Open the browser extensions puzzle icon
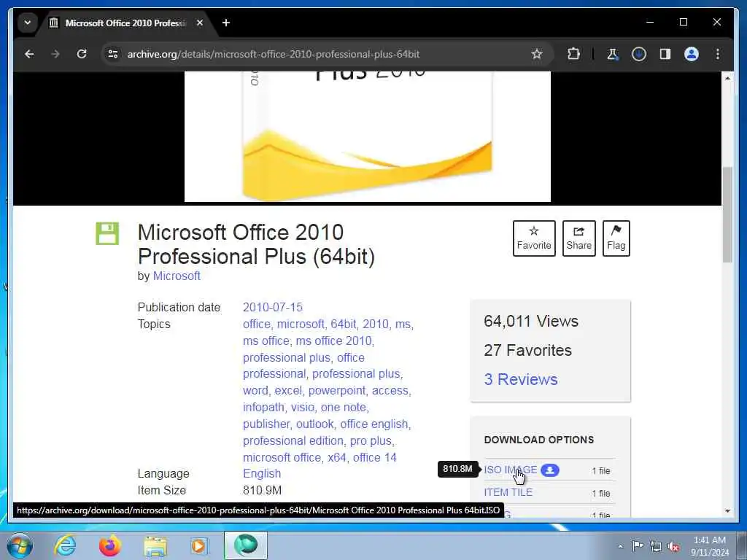Screen dimensions: 747x560 [x=573, y=54]
